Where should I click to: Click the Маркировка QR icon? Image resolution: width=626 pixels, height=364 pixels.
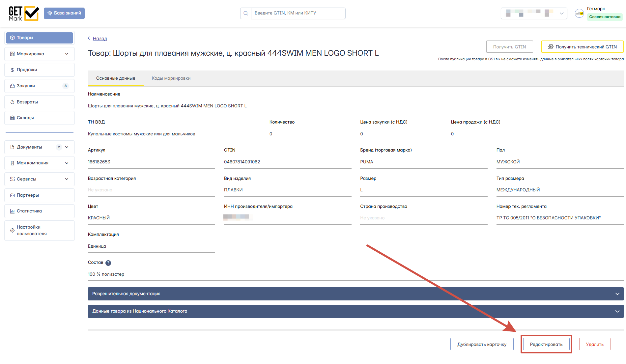point(12,54)
